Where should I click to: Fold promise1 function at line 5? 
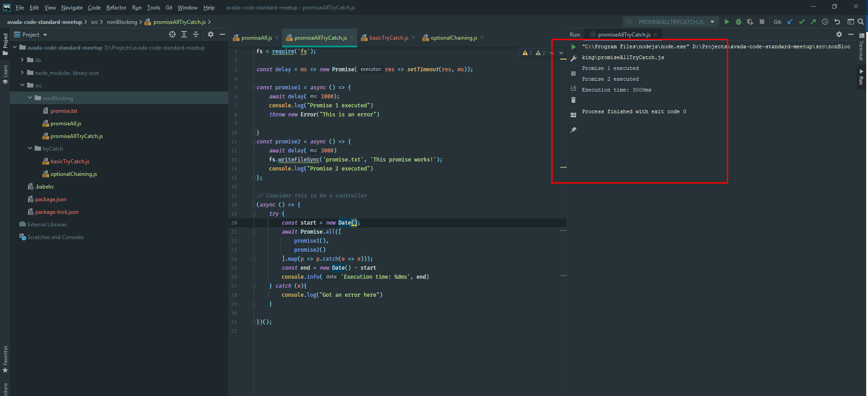point(254,87)
